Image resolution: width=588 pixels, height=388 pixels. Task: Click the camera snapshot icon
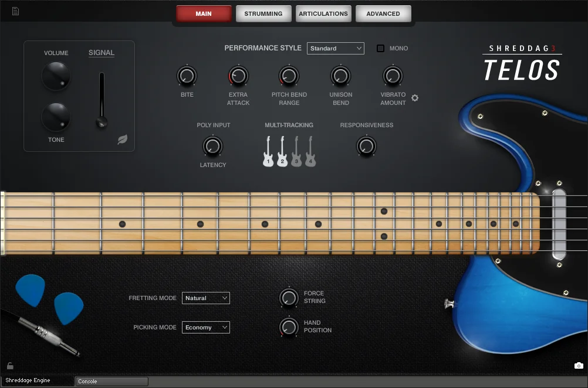579,366
